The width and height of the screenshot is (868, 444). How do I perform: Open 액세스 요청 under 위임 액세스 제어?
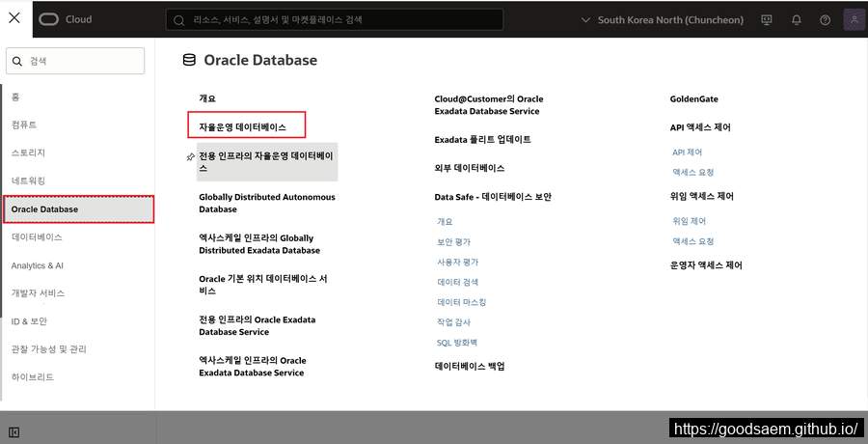[x=693, y=241]
